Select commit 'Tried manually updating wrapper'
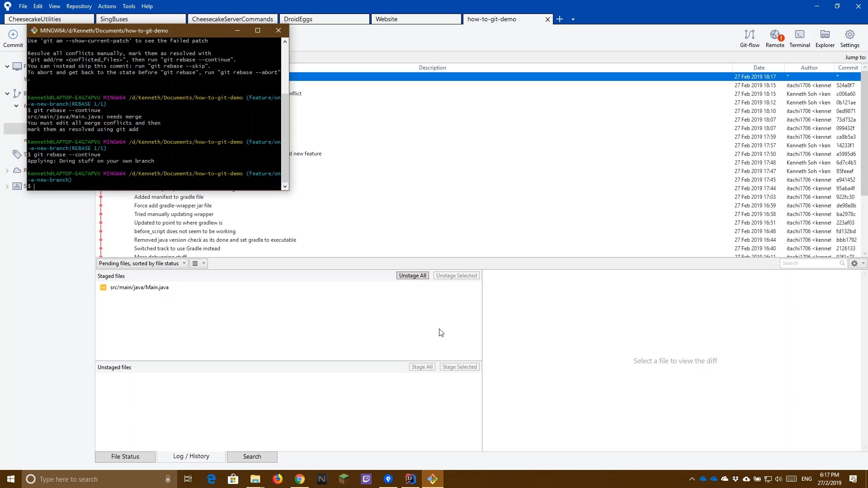868x488 pixels. click(174, 214)
